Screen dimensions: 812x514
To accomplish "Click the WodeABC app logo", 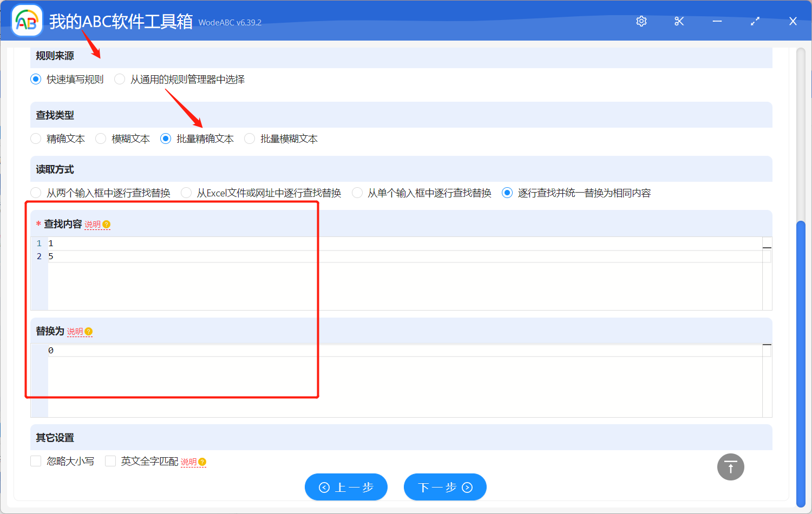I will pyautogui.click(x=27, y=21).
